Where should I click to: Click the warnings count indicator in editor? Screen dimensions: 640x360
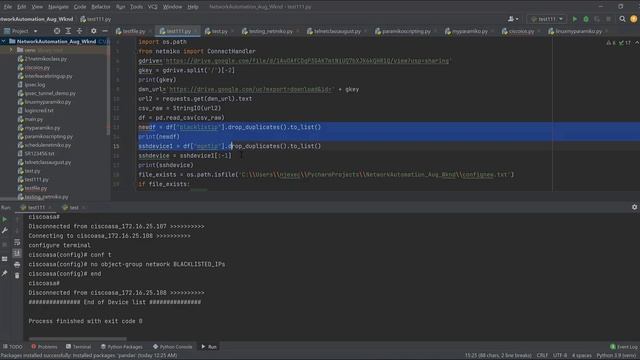point(611,42)
